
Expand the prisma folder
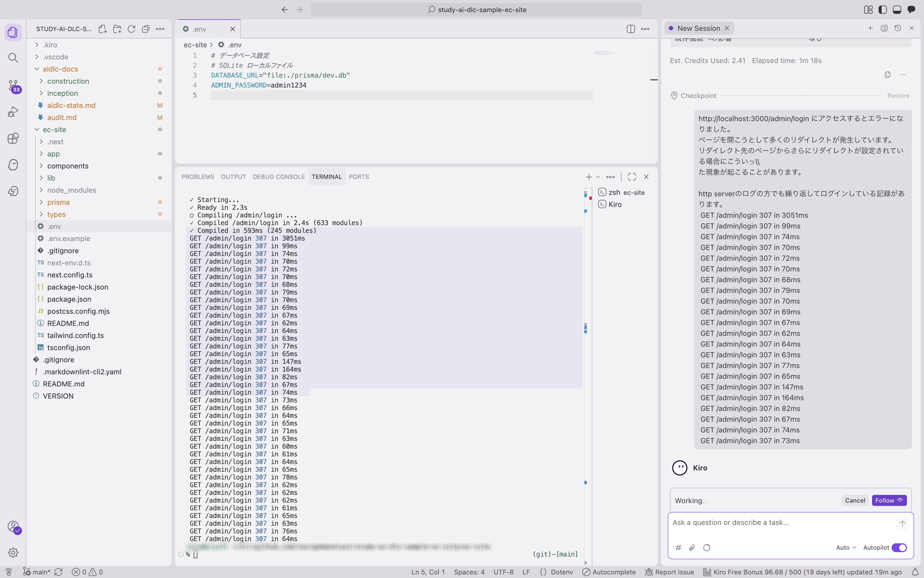tap(58, 202)
